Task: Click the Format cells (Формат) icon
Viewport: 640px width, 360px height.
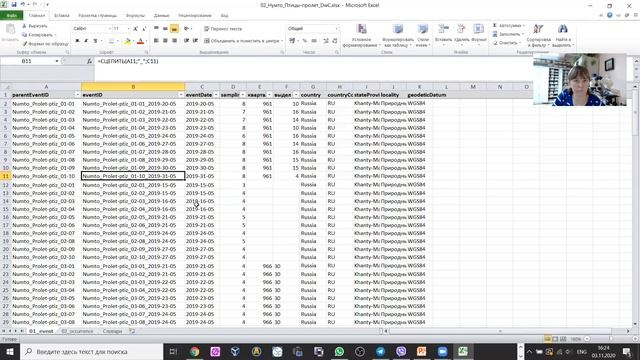Action: coord(478,29)
